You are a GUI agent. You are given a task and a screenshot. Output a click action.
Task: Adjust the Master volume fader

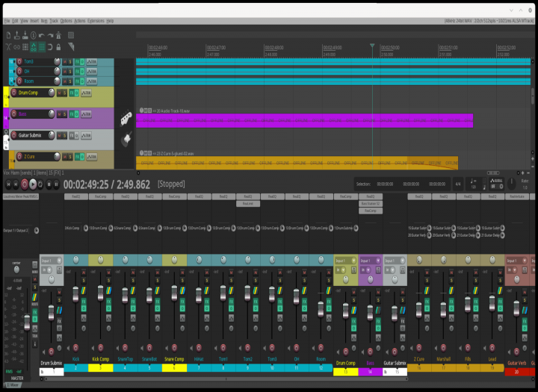27,321
